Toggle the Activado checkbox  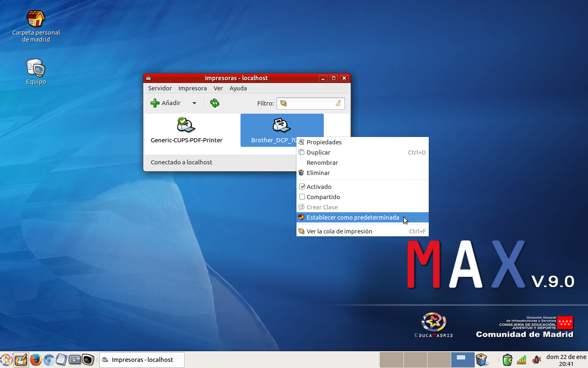click(302, 186)
